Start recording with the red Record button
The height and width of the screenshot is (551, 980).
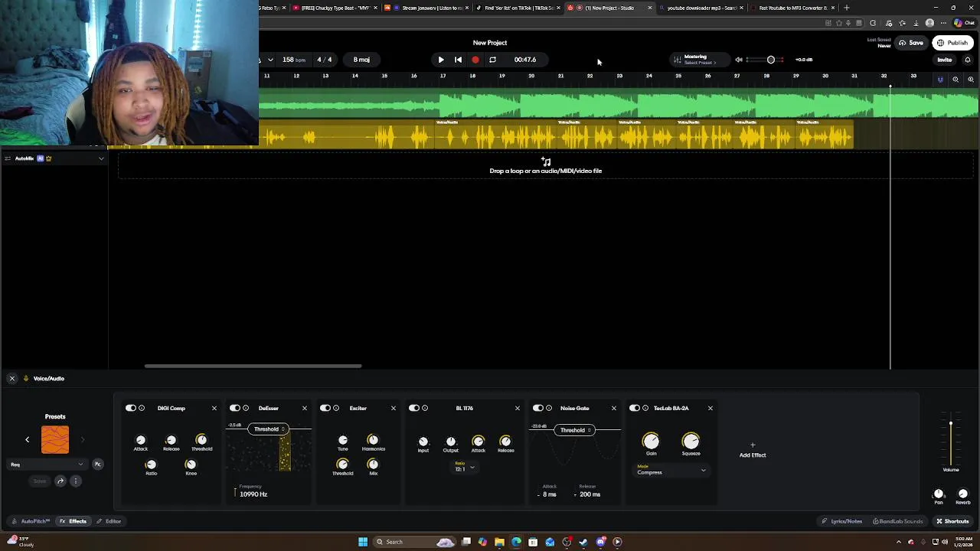click(475, 60)
